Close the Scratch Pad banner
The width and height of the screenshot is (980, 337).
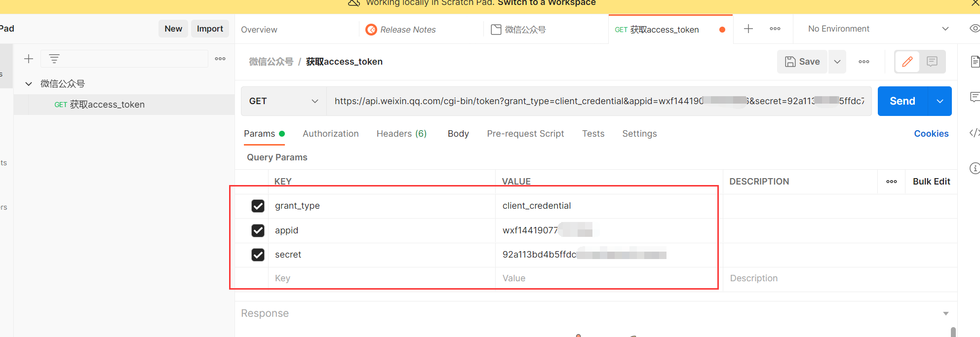coord(975,2)
